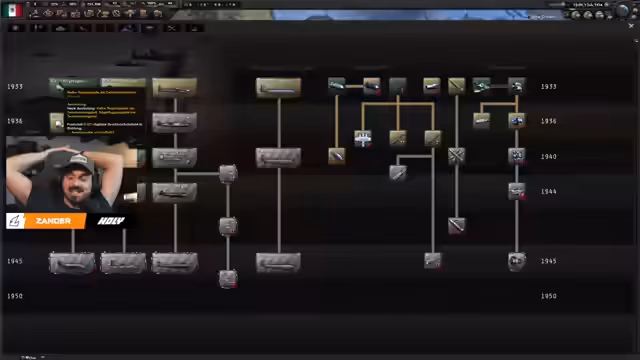Select the large 1933 airframe in middle column

(x=278, y=88)
